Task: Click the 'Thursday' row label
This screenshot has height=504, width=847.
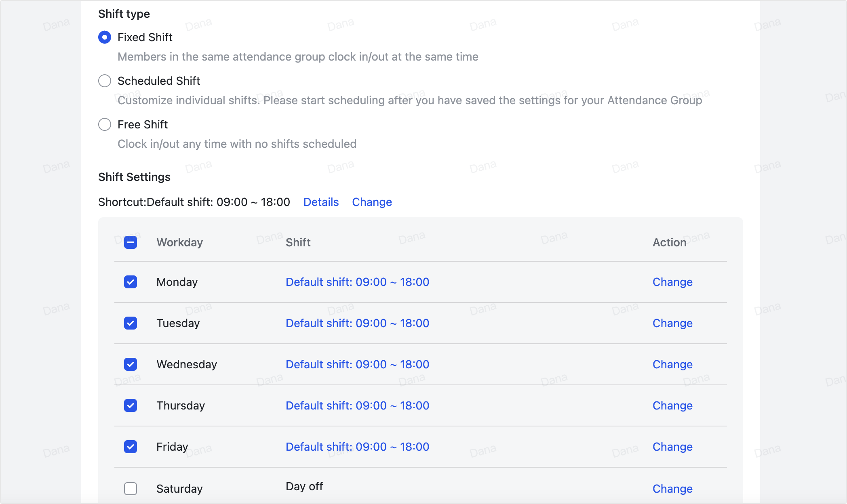Action: click(x=181, y=405)
